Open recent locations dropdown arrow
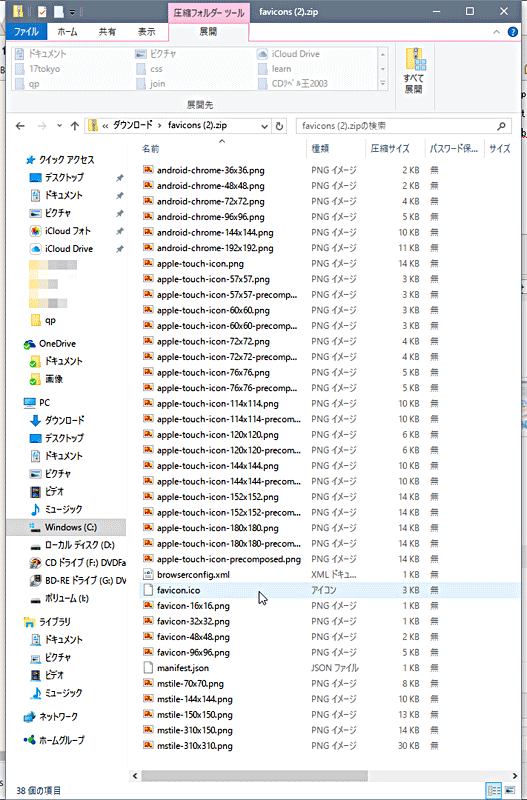The width and height of the screenshot is (527, 800). 59,126
